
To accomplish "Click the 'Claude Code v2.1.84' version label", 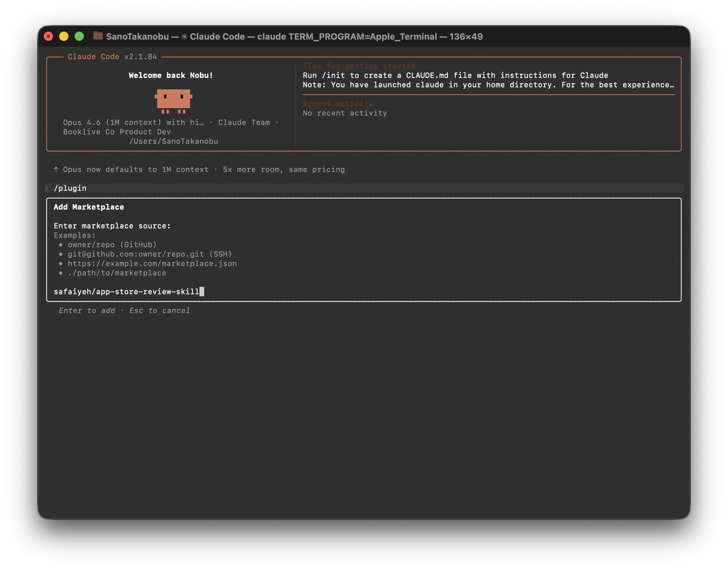I will 112,56.
